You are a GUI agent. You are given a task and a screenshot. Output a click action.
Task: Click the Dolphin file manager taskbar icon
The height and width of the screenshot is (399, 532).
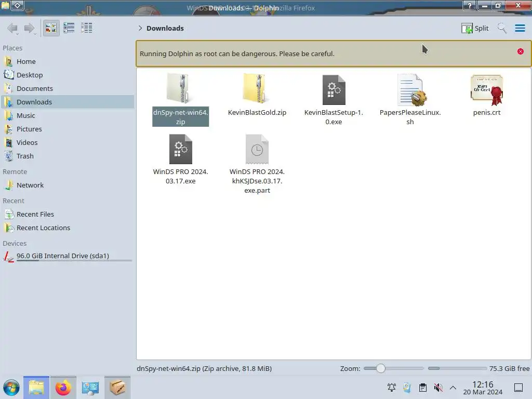tap(36, 388)
